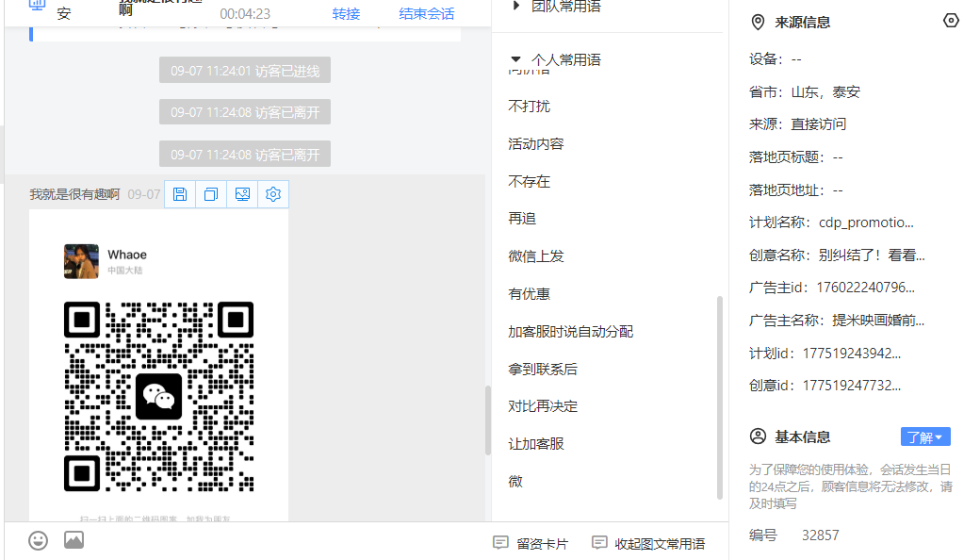
Task: Click the 来源 直接访问 row
Action: pos(797,124)
